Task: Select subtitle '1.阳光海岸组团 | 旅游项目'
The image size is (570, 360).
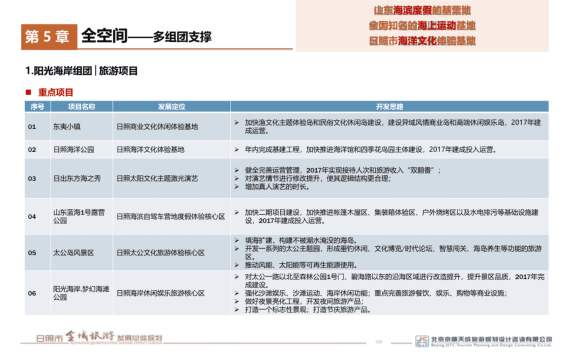Action: (81, 71)
